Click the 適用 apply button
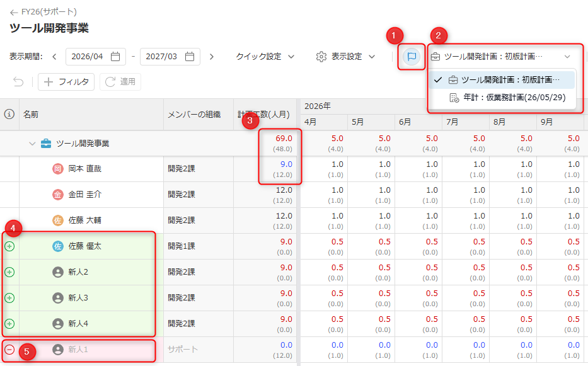The image size is (588, 366). point(120,82)
